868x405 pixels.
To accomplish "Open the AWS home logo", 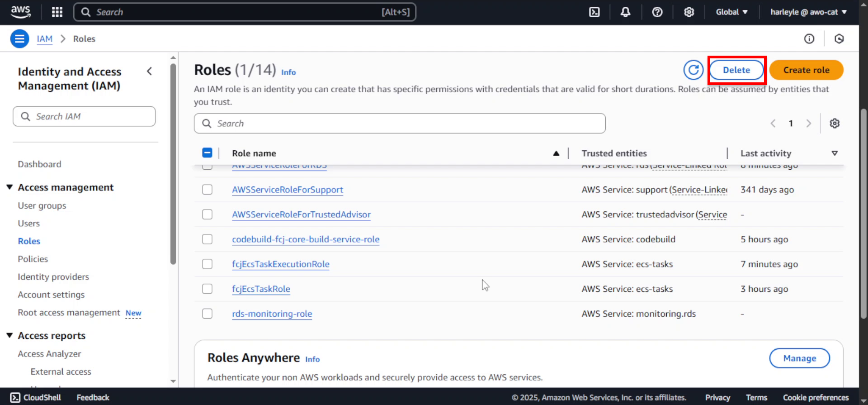I will pos(20,12).
